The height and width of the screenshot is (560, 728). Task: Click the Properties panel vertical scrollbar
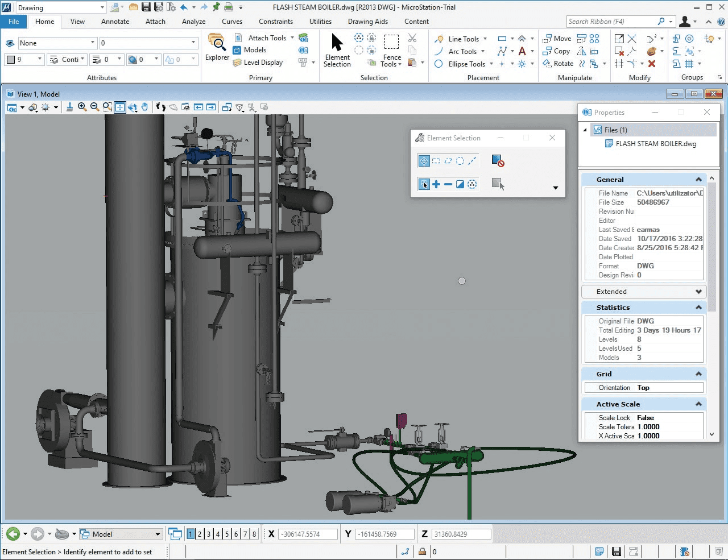(x=712, y=306)
